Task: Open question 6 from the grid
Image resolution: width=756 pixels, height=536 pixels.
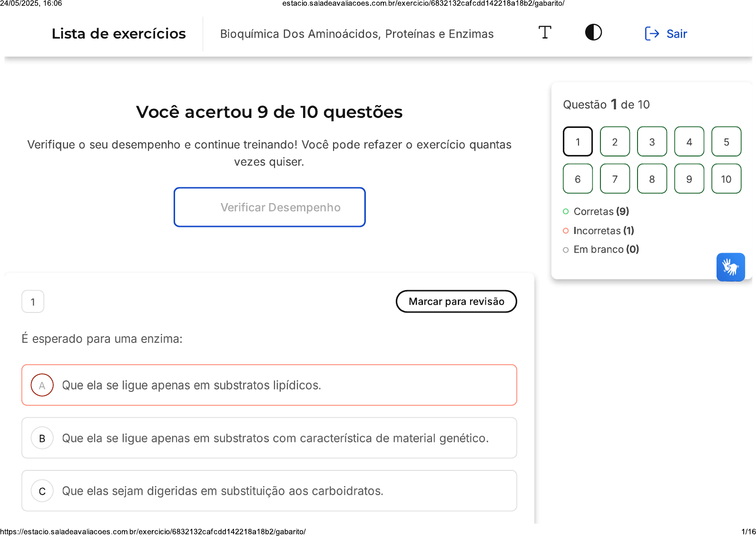Action: [578, 179]
